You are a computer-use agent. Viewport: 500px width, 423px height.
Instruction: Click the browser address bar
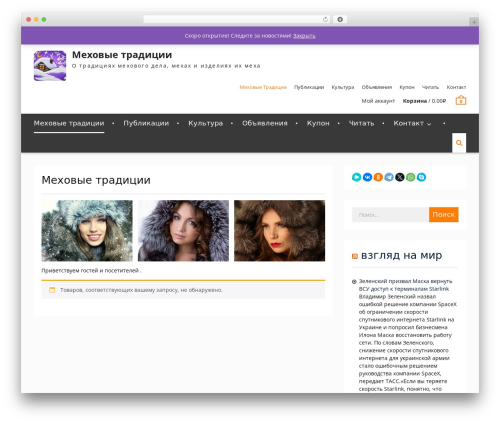[237, 19]
